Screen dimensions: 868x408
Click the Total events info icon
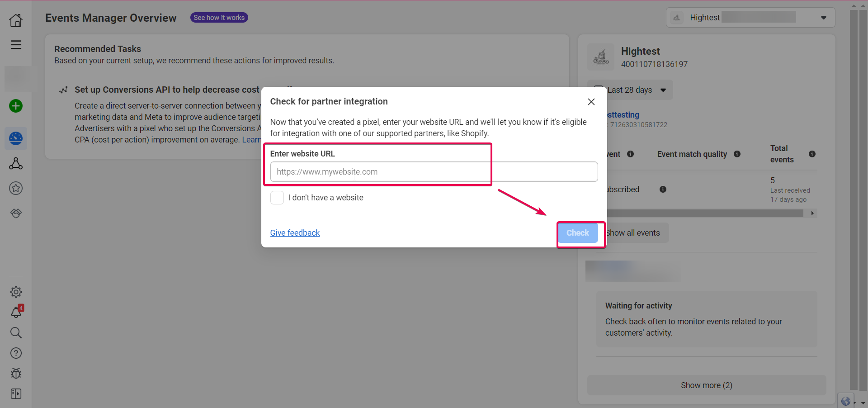pos(812,154)
